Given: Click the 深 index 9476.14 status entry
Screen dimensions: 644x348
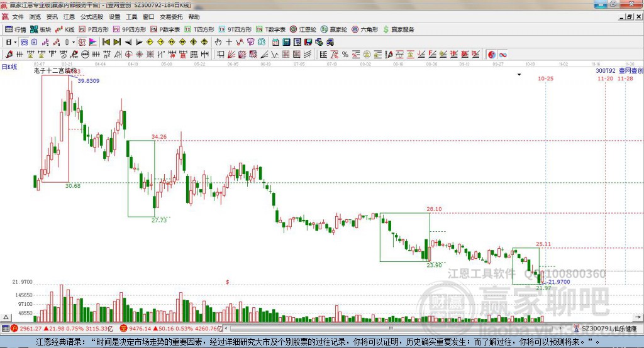Looking at the screenshot, I should coord(171,329).
